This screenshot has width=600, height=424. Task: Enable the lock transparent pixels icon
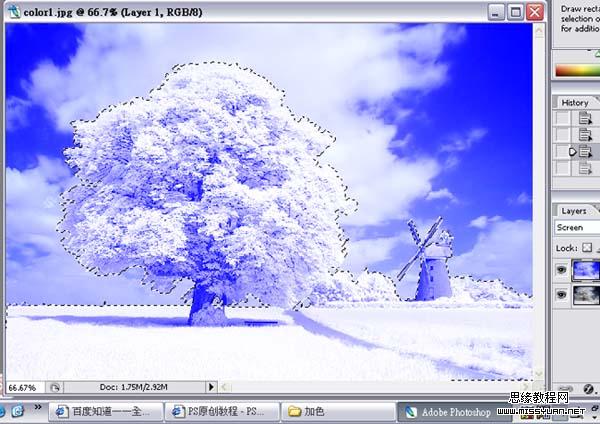pos(588,247)
